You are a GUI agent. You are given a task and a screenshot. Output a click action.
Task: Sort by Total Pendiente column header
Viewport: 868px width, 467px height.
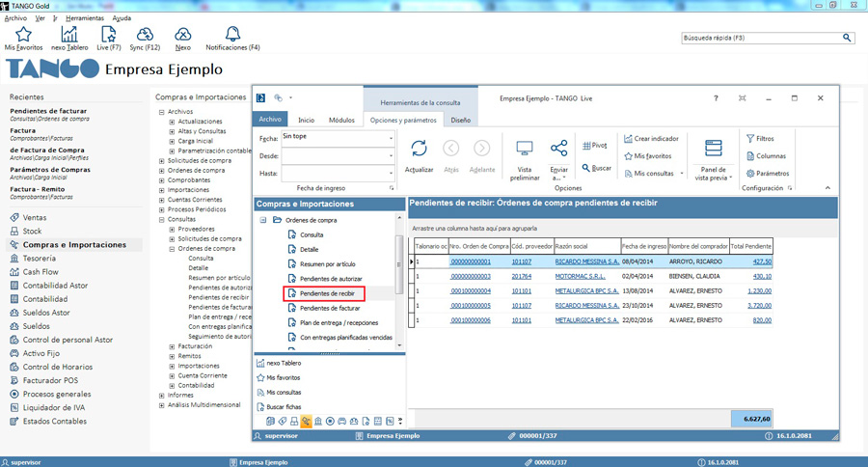pos(750,246)
